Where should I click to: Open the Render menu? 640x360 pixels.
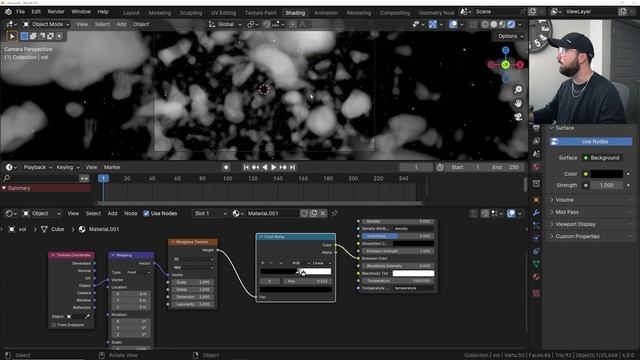[x=56, y=12]
